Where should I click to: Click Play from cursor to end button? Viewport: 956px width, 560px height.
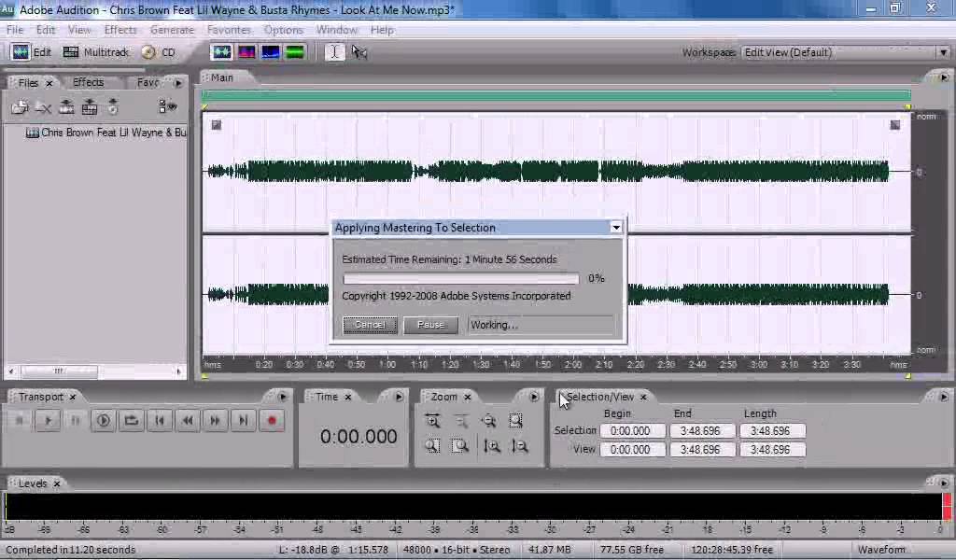[x=103, y=420]
